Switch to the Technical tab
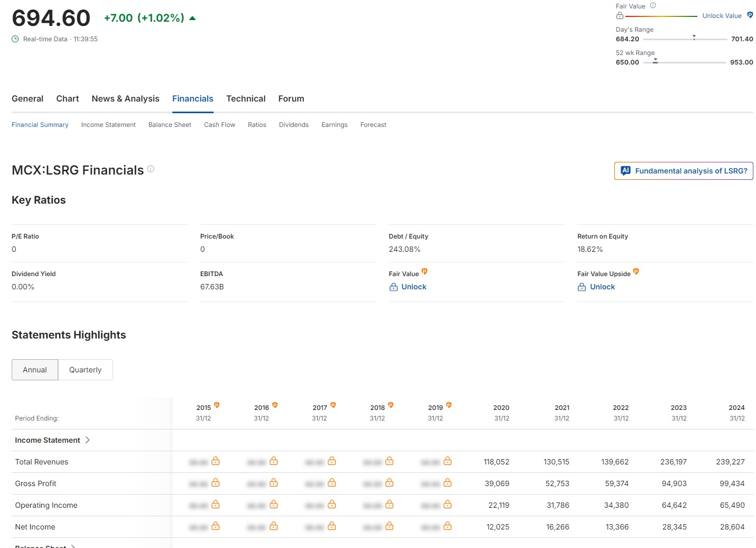The image size is (756, 548). point(246,98)
